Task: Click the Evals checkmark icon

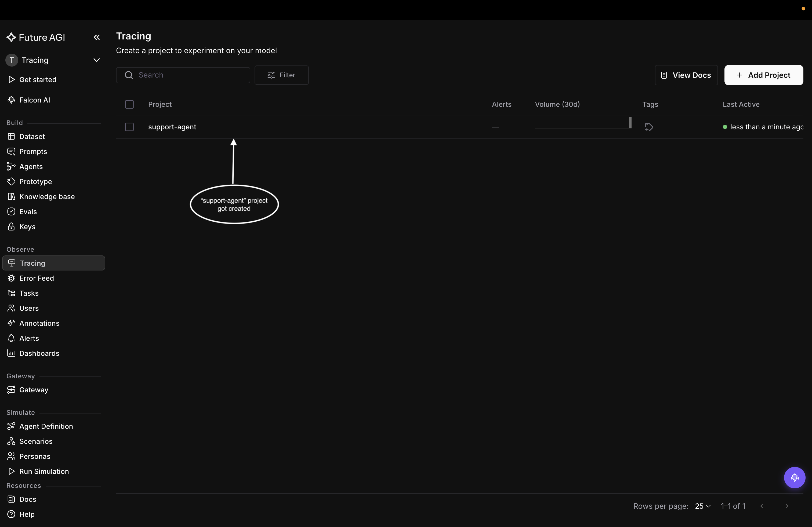Action: point(11,211)
